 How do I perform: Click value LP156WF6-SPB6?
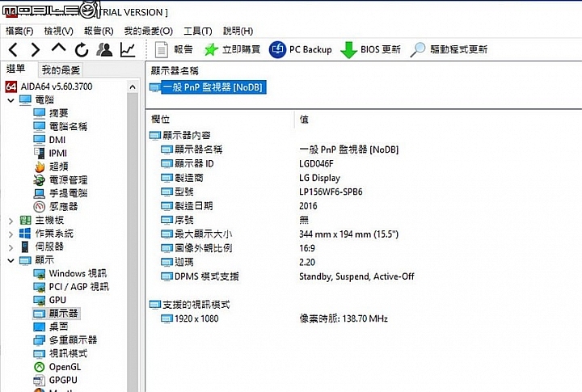click(331, 192)
